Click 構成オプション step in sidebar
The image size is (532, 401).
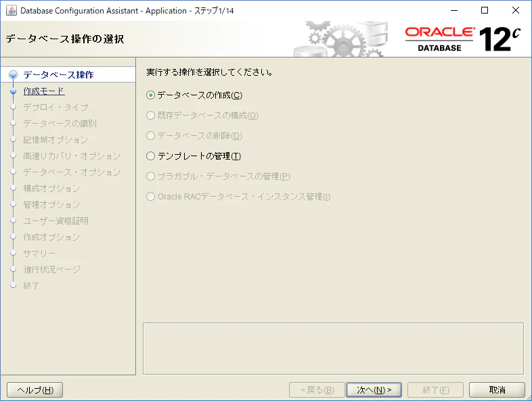pos(51,189)
